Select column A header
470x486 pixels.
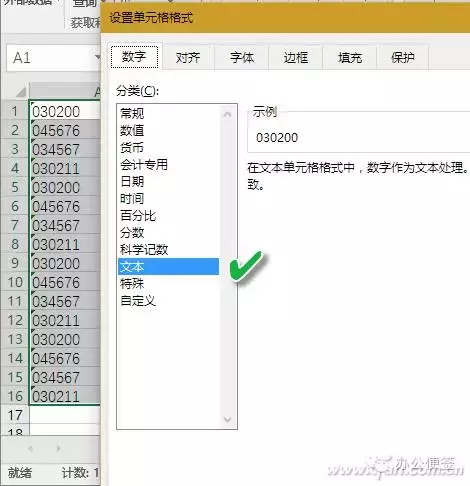click(65, 91)
